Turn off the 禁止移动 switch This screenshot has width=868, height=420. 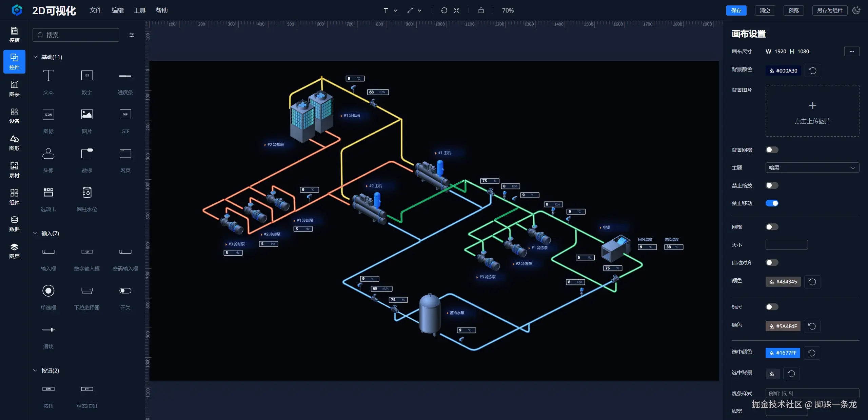tap(772, 203)
